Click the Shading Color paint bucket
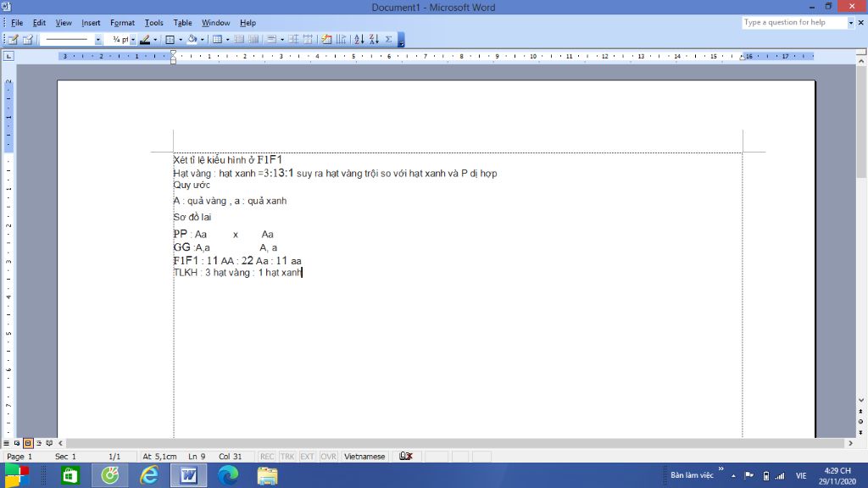This screenshot has width=868, height=488. 192,39
